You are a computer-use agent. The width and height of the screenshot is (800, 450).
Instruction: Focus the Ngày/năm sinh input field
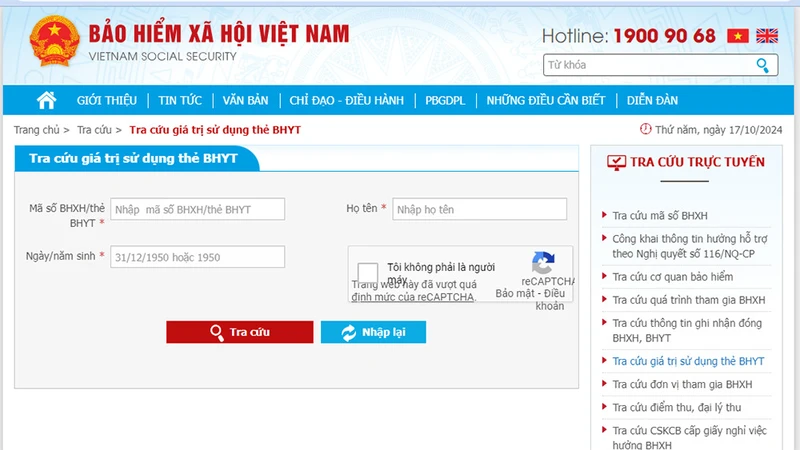coord(197,257)
